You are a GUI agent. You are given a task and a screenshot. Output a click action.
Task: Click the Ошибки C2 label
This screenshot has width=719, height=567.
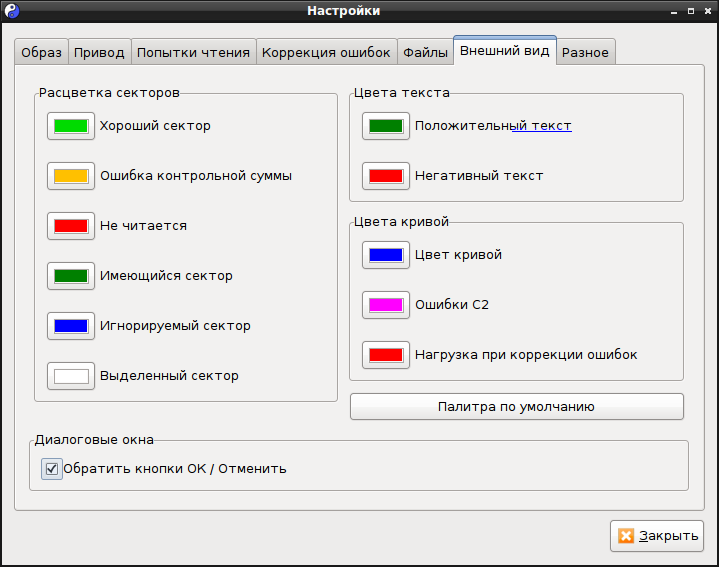pyautogui.click(x=452, y=304)
